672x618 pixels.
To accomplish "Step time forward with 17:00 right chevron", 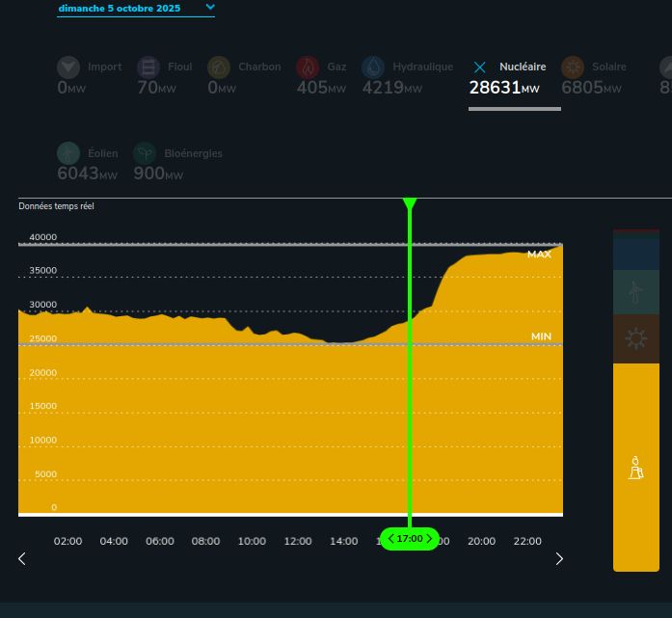I will coord(429,539).
